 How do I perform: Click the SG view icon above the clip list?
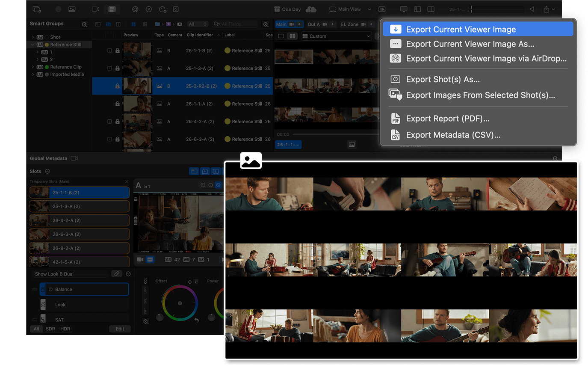pyautogui.click(x=108, y=24)
